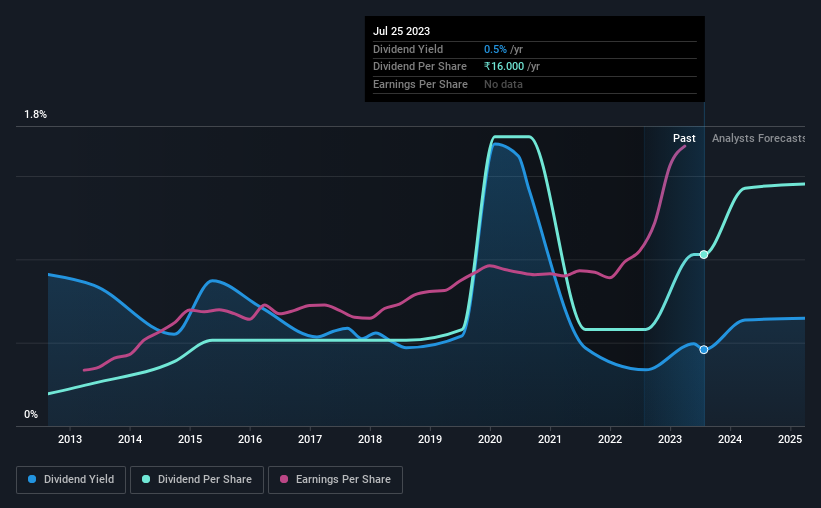Click the 2019 x-axis label
The image size is (821, 508).
click(x=430, y=439)
